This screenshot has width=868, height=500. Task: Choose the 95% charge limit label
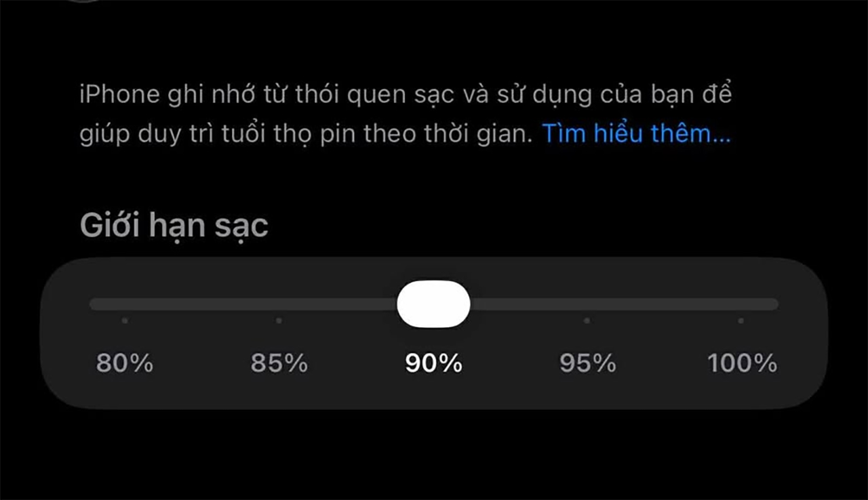[x=587, y=364]
